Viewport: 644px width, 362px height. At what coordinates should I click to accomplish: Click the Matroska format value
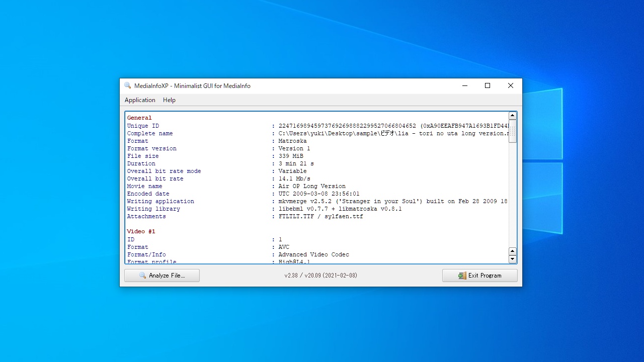[293, 141]
